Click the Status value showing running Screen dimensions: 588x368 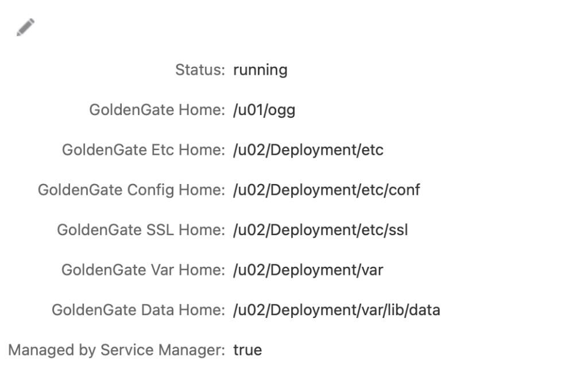(260, 70)
